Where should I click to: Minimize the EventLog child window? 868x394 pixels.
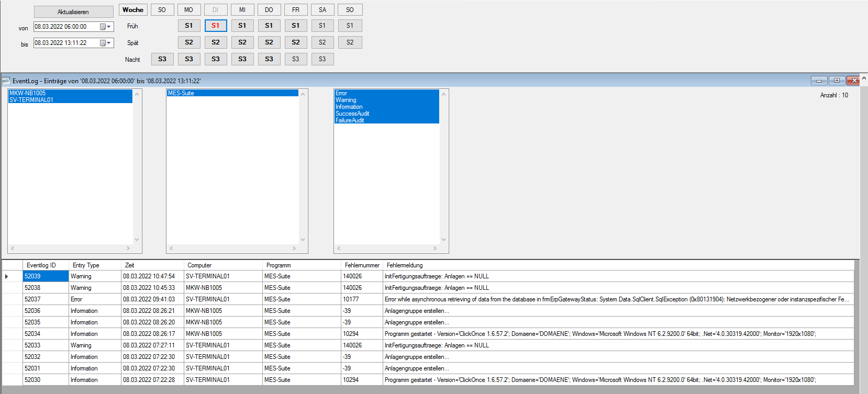pos(819,81)
